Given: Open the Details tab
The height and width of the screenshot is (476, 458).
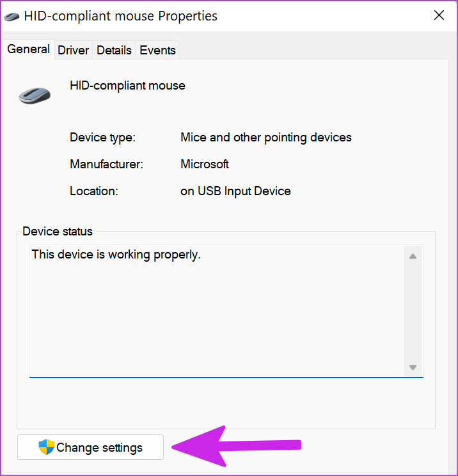Looking at the screenshot, I should click(114, 50).
